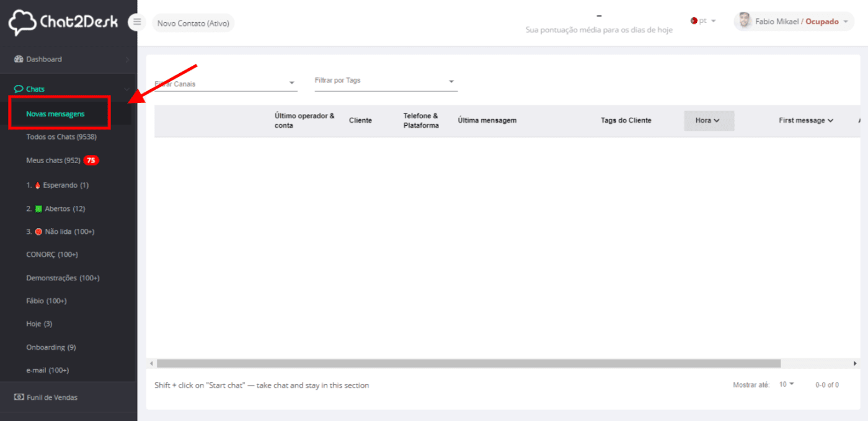Image resolution: width=868 pixels, height=421 pixels.
Task: Click the Chats speech bubble icon
Action: pos(19,89)
